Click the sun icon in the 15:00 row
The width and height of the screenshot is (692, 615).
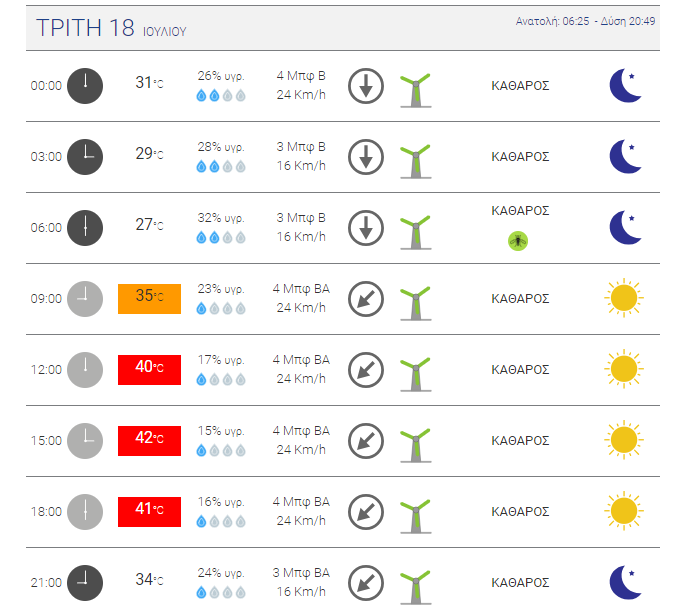coord(623,440)
